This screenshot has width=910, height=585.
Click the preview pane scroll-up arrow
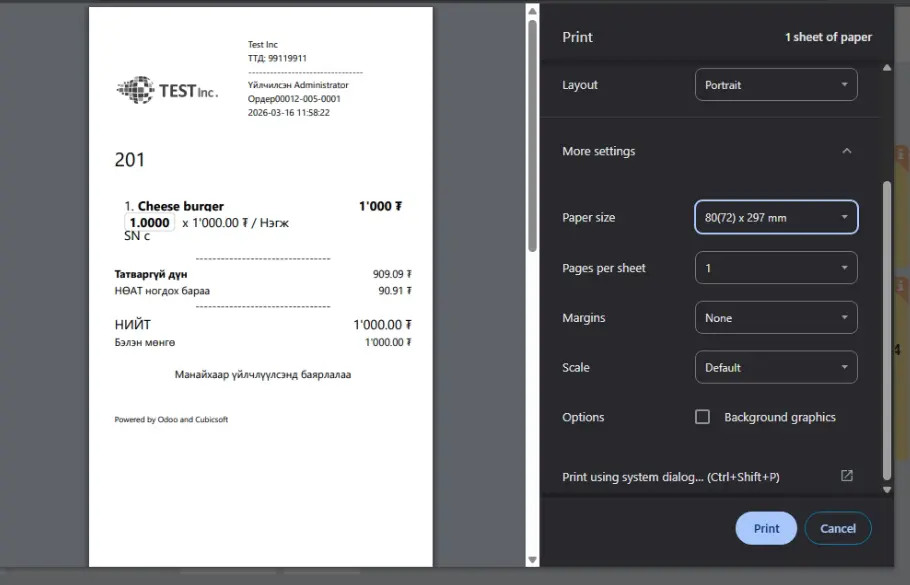pos(532,11)
